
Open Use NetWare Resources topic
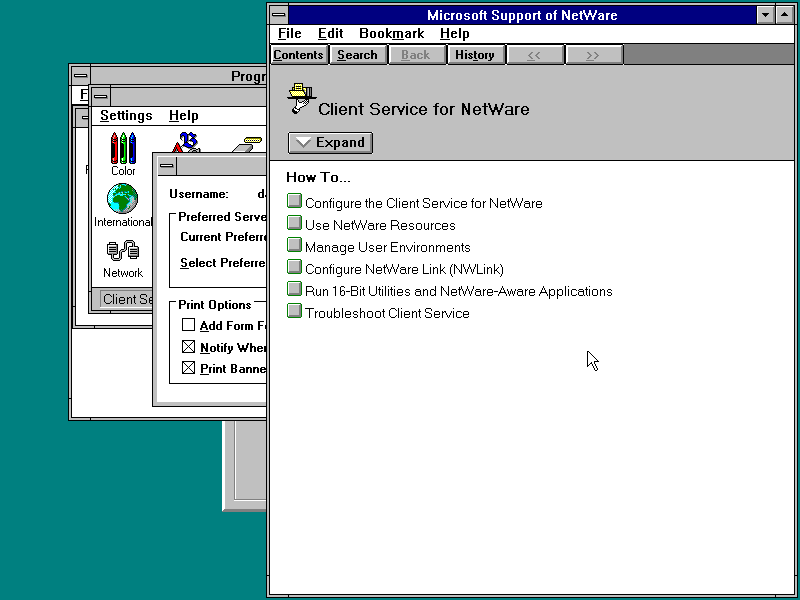pos(380,225)
